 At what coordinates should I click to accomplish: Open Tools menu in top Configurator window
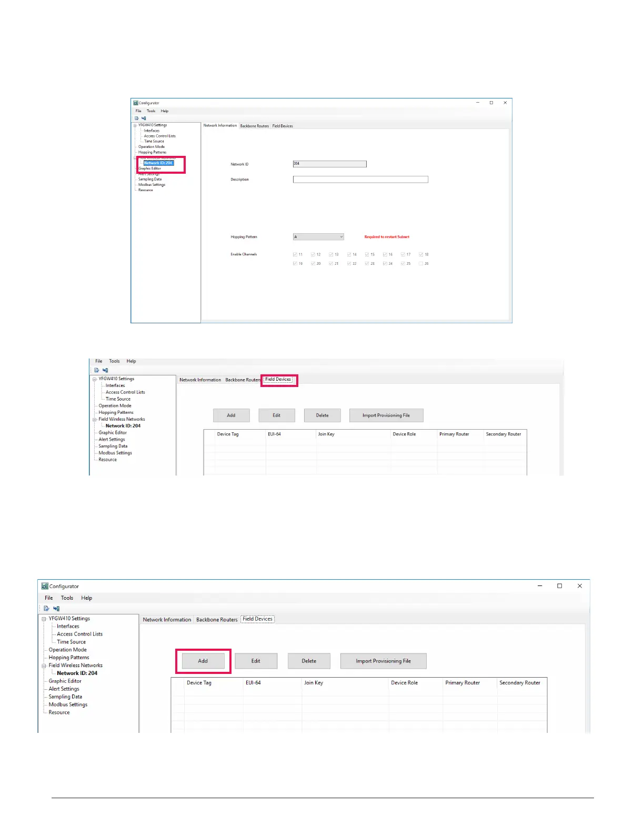pyautogui.click(x=151, y=111)
